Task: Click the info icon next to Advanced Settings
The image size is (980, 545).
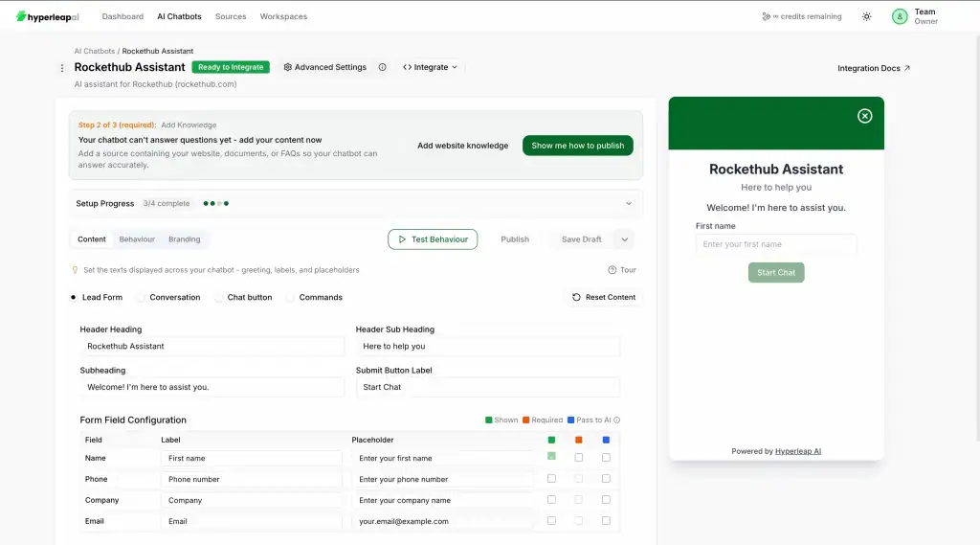Action: click(383, 67)
